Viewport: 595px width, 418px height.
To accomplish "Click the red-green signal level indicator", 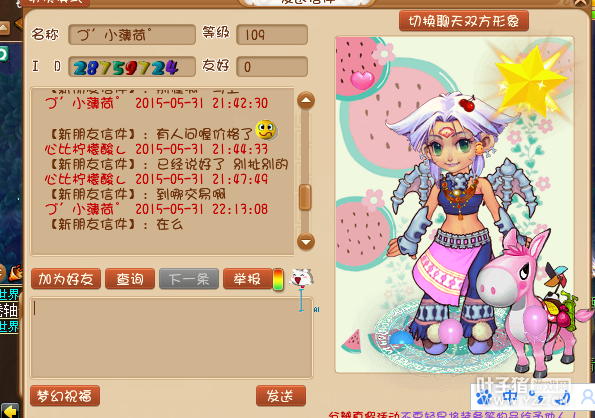I will tap(278, 279).
